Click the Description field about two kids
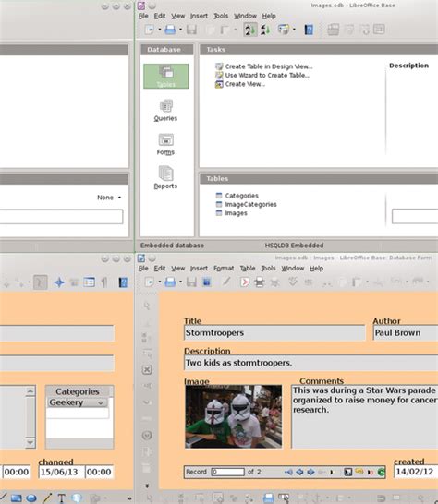The width and height of the screenshot is (438, 504). pos(310,363)
